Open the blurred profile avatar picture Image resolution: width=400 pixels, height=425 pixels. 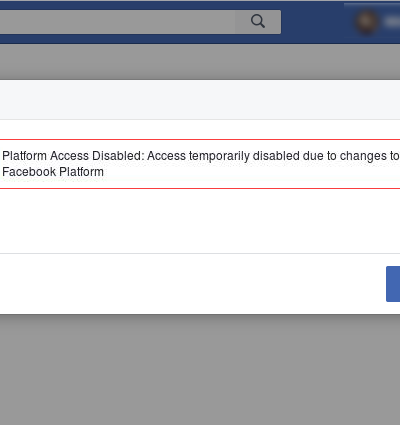[367, 22]
